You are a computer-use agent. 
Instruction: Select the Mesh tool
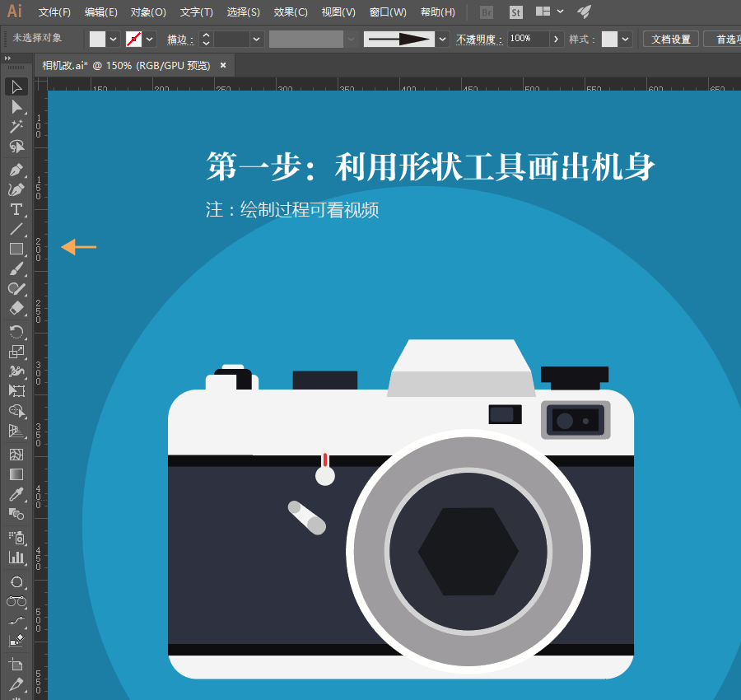point(16,455)
